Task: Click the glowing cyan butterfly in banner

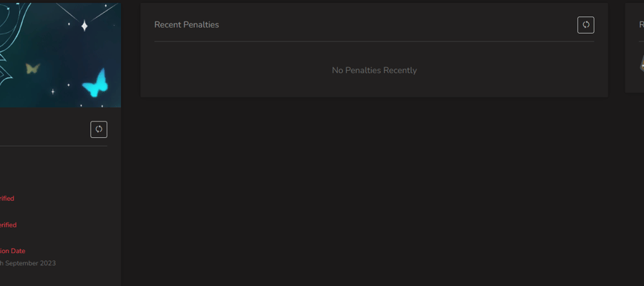Action: coord(95,83)
